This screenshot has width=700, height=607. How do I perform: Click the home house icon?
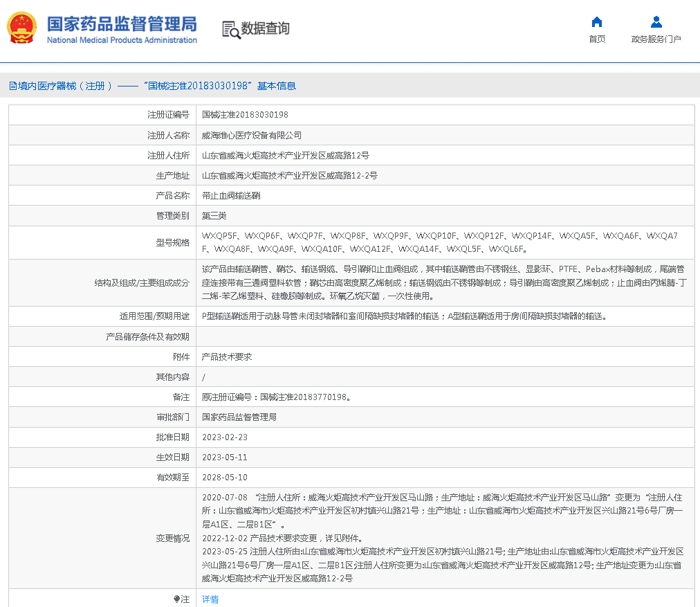597,22
